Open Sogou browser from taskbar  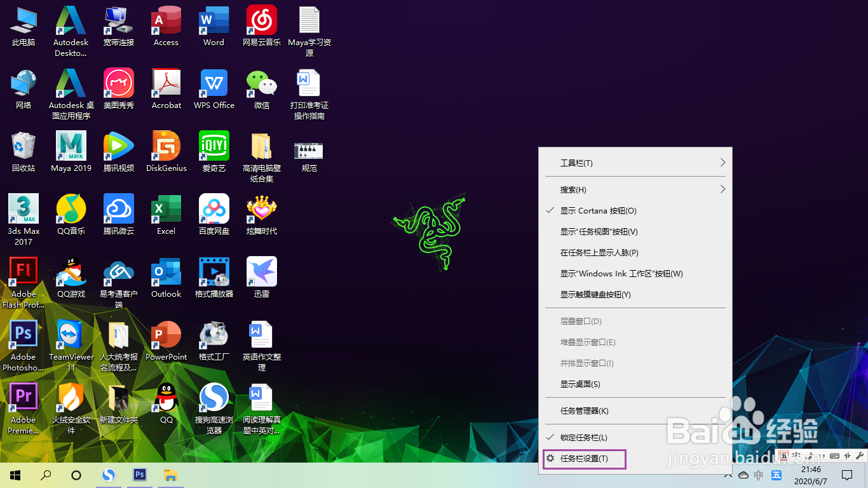point(109,475)
